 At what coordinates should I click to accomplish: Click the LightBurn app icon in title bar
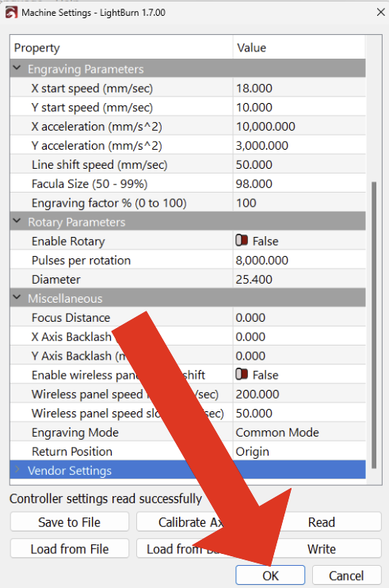[x=11, y=13]
